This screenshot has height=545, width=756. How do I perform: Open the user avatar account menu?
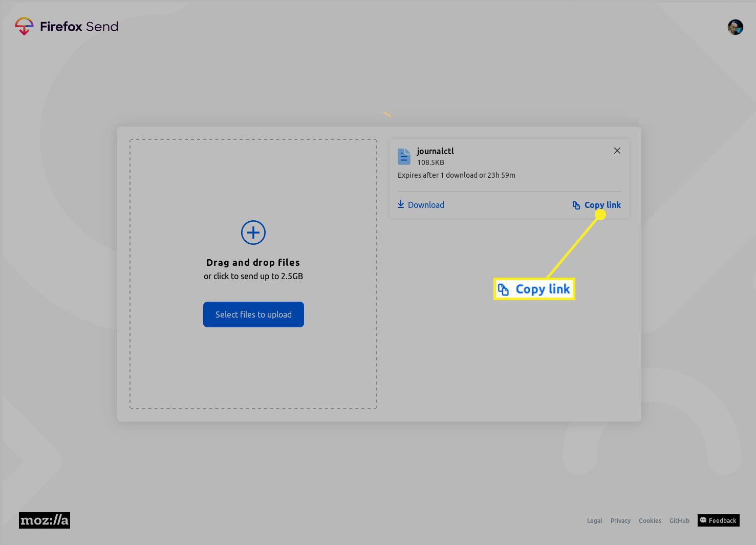[x=735, y=27]
